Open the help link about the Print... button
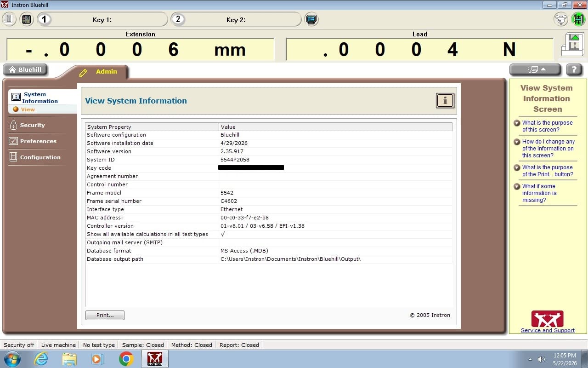Screen dimensions: 588x368 547,171
